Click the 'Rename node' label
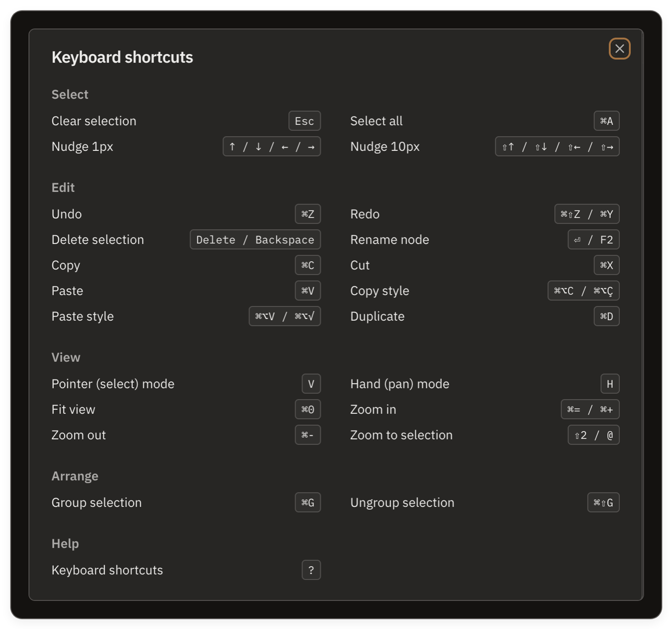This screenshot has height=629, width=672. (389, 240)
